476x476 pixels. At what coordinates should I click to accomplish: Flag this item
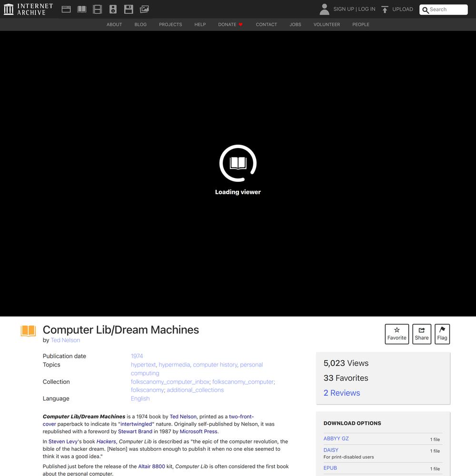pos(442,334)
